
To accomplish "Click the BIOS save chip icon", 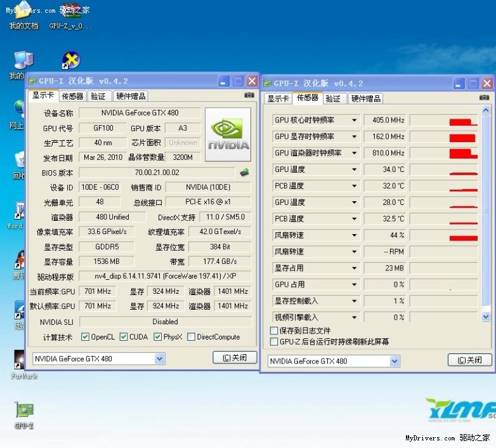I will click(x=244, y=172).
